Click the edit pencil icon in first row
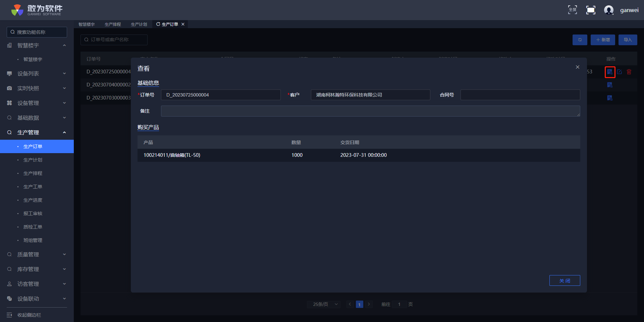The height and width of the screenshot is (322, 644). tap(620, 72)
